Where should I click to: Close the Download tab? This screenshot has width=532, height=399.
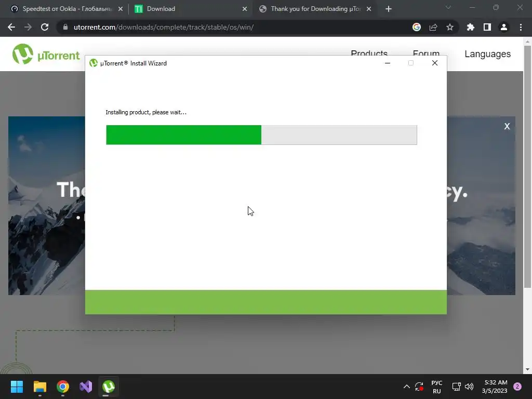coord(245,9)
